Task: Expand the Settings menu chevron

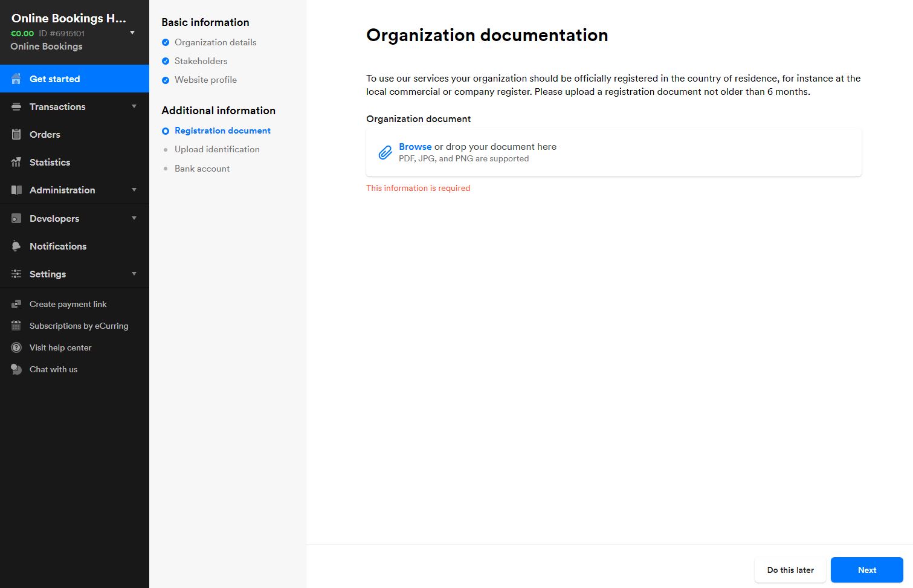Action: [134, 274]
